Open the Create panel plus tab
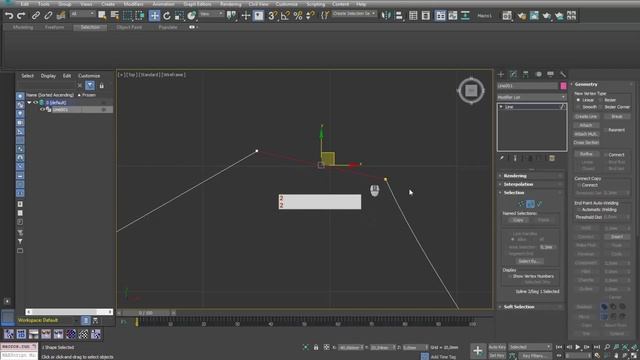This screenshot has height=360, width=640. tap(501, 74)
